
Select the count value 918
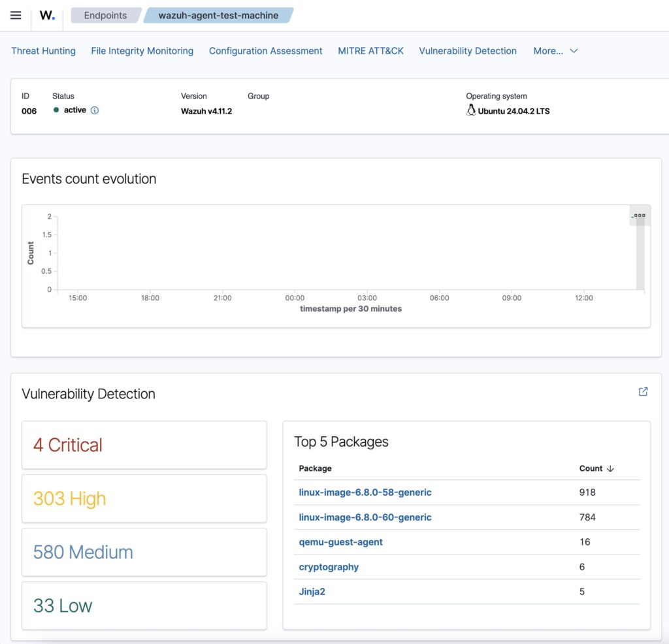tap(587, 492)
